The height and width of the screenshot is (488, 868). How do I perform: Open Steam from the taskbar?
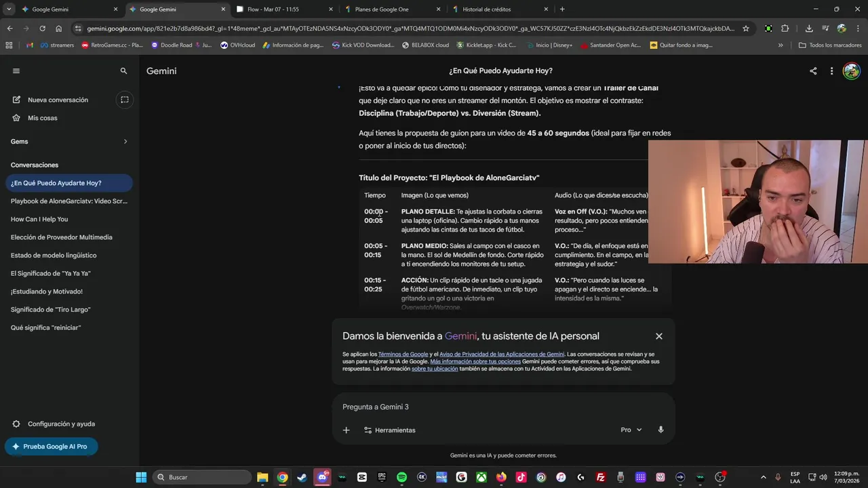point(302,477)
